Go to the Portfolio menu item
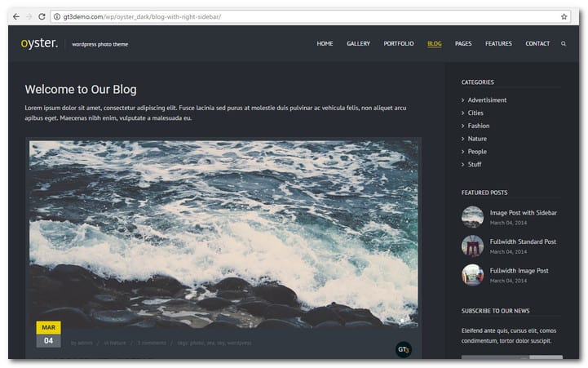588x368 pixels. click(x=399, y=44)
